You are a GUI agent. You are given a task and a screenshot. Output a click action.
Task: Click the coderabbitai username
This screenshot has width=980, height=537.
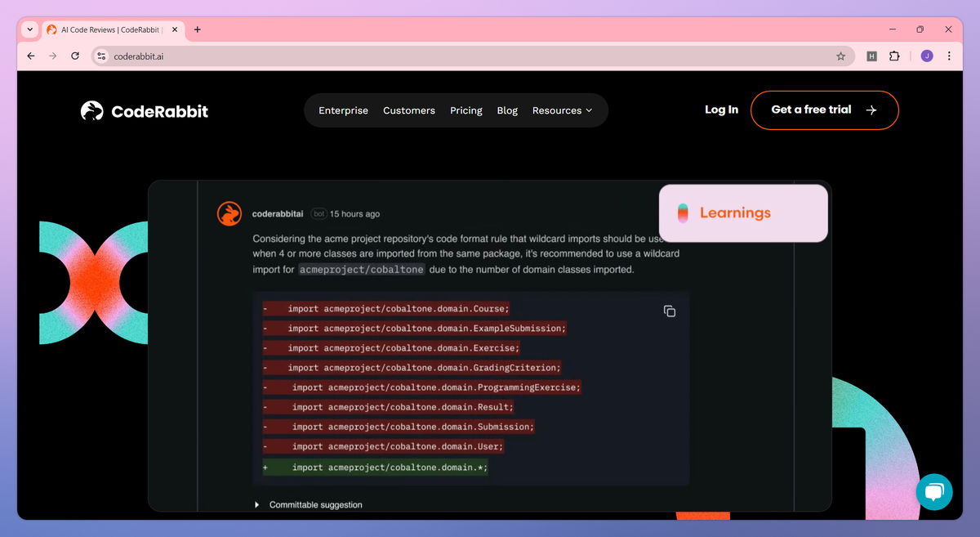click(278, 213)
